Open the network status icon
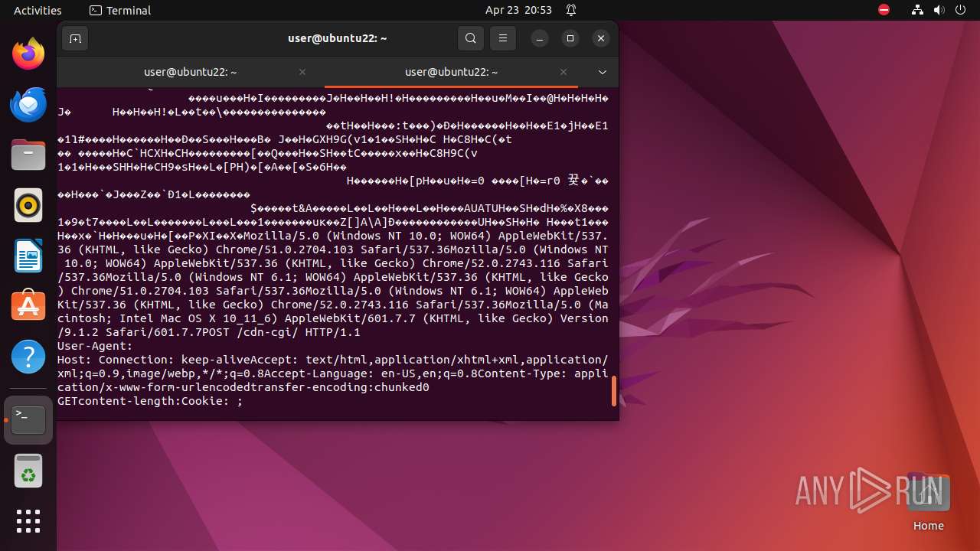 (x=918, y=10)
